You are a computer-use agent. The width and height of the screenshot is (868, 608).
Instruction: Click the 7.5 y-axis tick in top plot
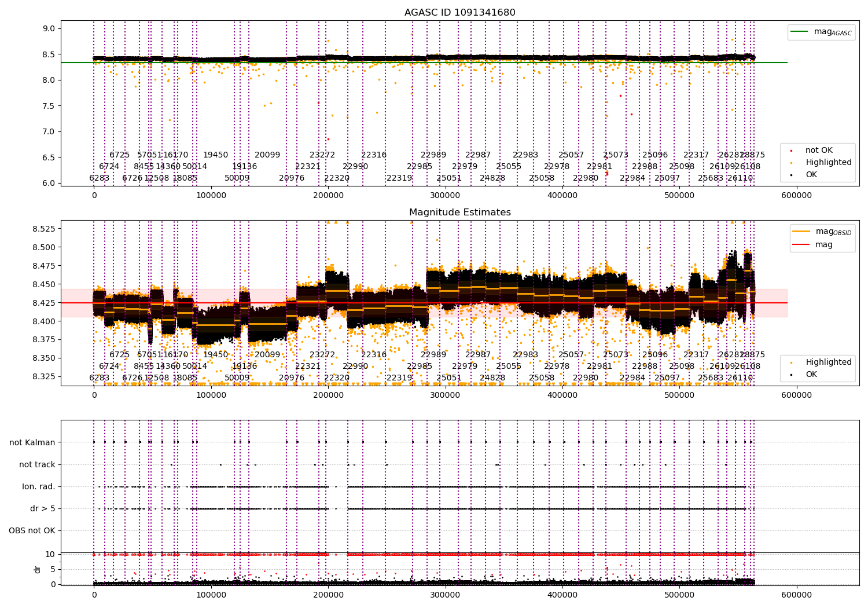[x=49, y=106]
